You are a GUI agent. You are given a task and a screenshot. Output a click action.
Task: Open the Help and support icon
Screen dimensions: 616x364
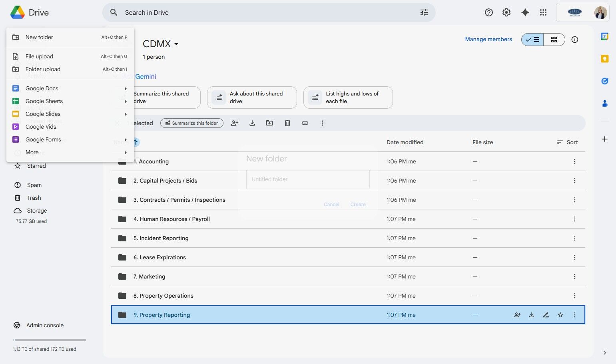488,12
